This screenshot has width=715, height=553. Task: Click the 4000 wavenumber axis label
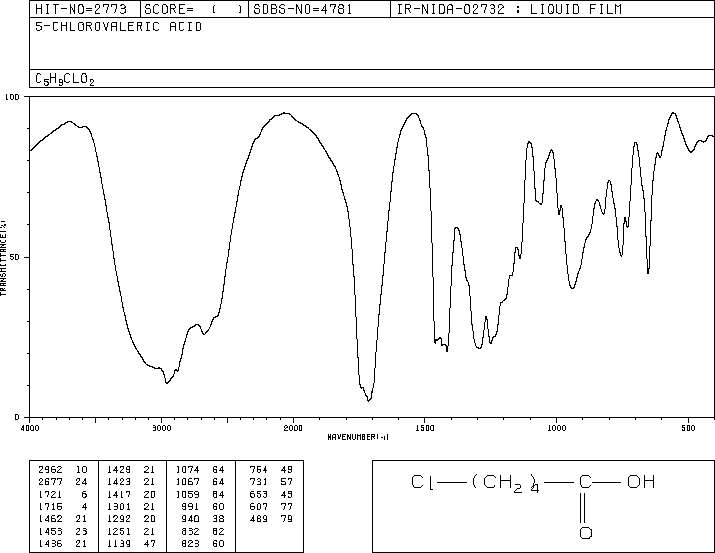[30, 428]
